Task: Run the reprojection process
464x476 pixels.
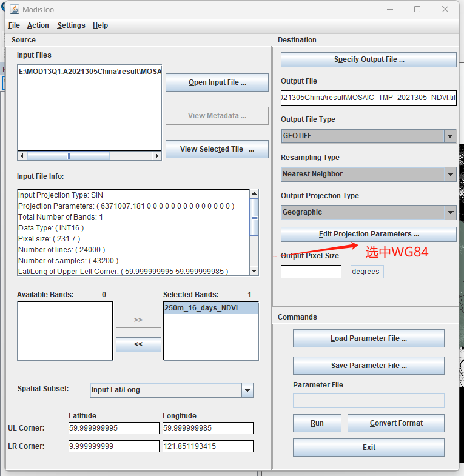Action: [x=317, y=423]
